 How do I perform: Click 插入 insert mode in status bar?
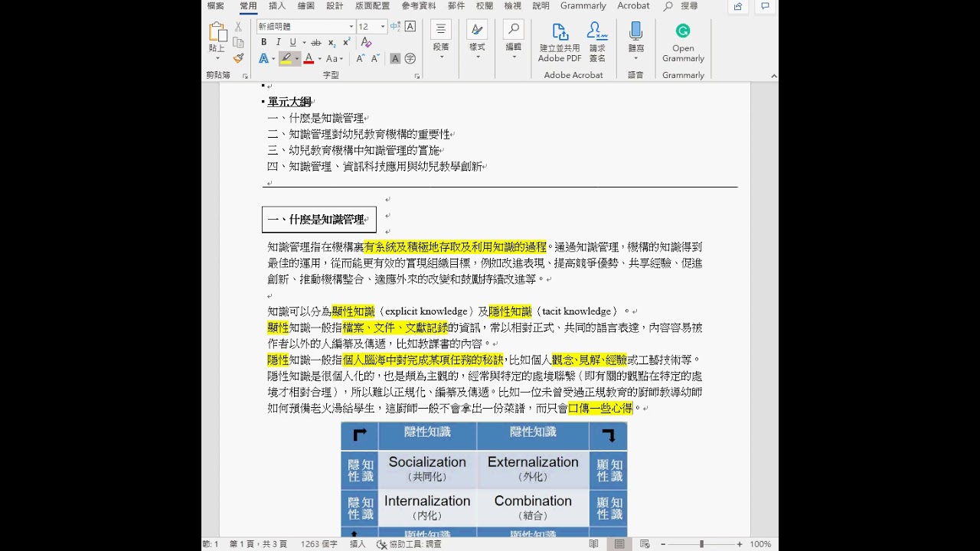[x=358, y=544]
